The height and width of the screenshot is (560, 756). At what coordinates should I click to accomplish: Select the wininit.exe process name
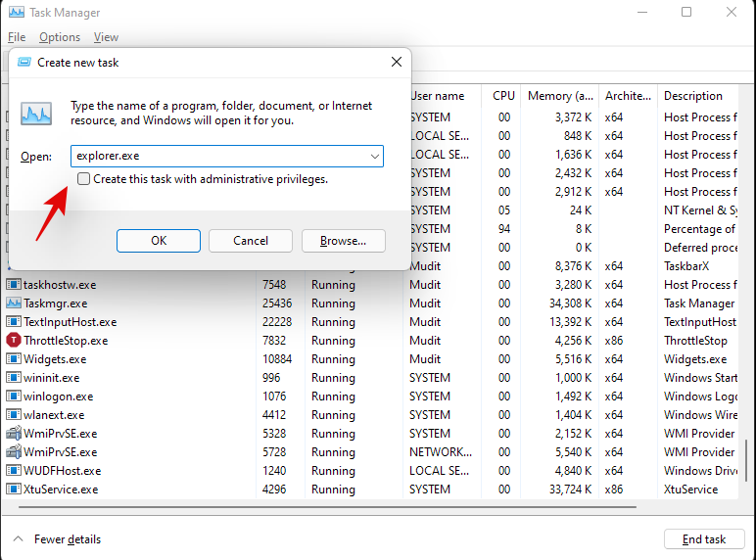point(52,377)
